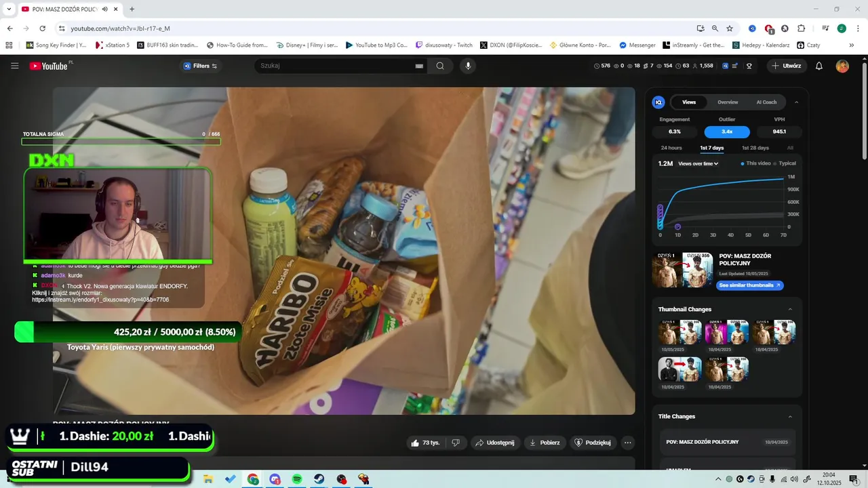Open vidIQ blue logo icon in header

click(726, 66)
